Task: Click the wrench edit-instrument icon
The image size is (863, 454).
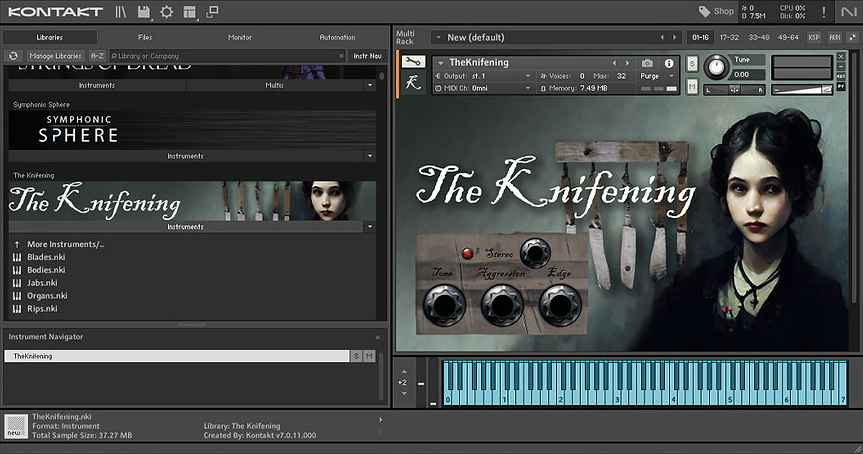Action: [x=412, y=62]
